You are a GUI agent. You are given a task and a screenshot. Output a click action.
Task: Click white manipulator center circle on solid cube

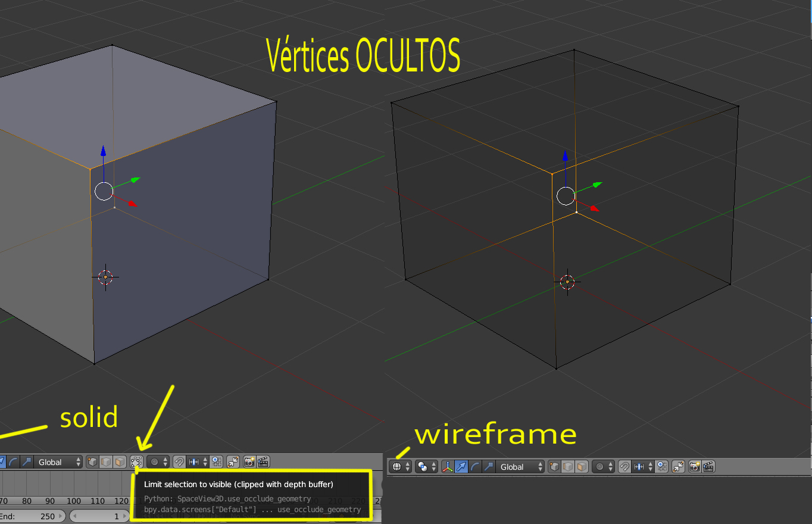[104, 191]
